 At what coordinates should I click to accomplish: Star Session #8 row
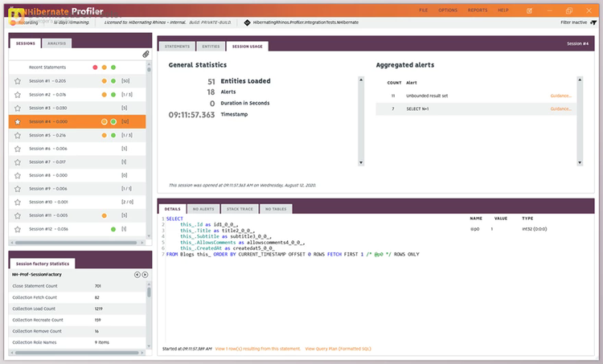pos(18,176)
